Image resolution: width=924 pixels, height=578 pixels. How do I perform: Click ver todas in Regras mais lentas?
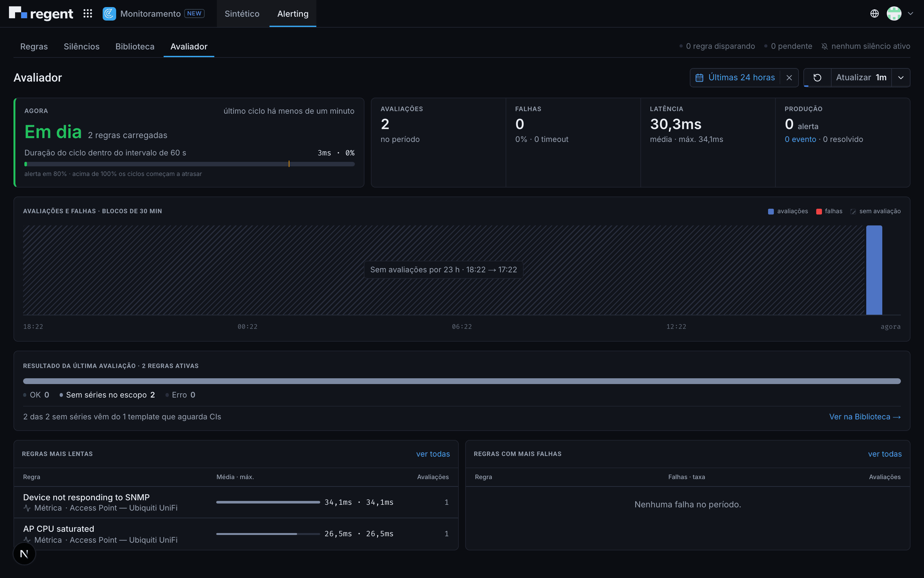(433, 454)
